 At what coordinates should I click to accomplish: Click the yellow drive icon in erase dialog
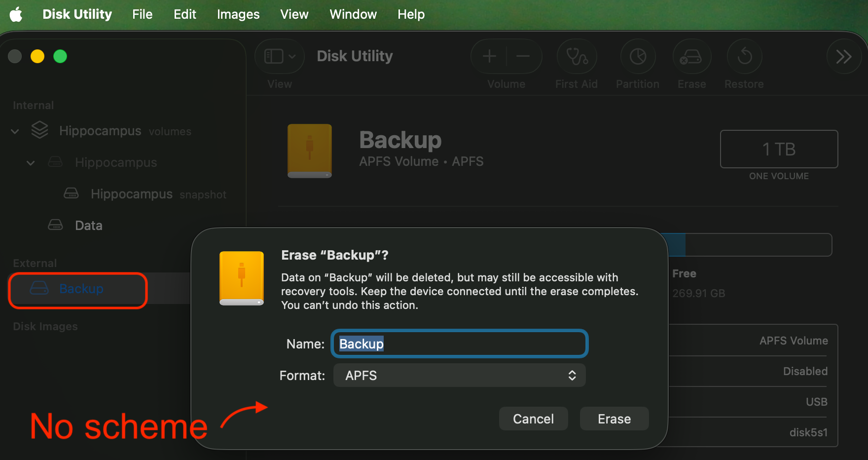(x=242, y=278)
